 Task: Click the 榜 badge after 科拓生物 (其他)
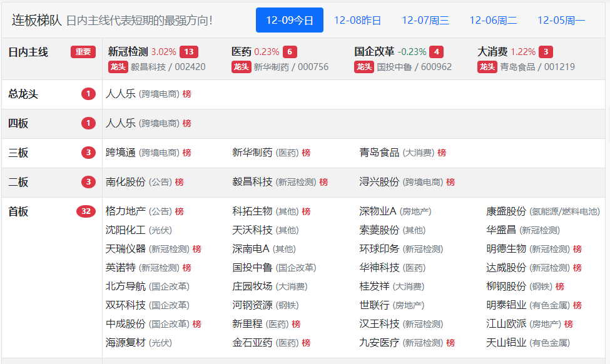[306, 211]
